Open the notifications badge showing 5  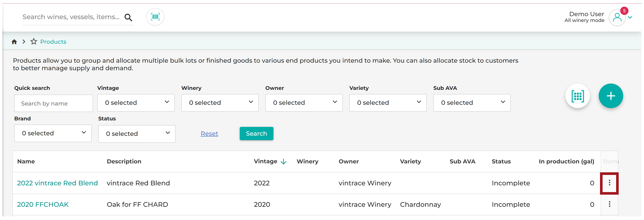click(x=624, y=11)
